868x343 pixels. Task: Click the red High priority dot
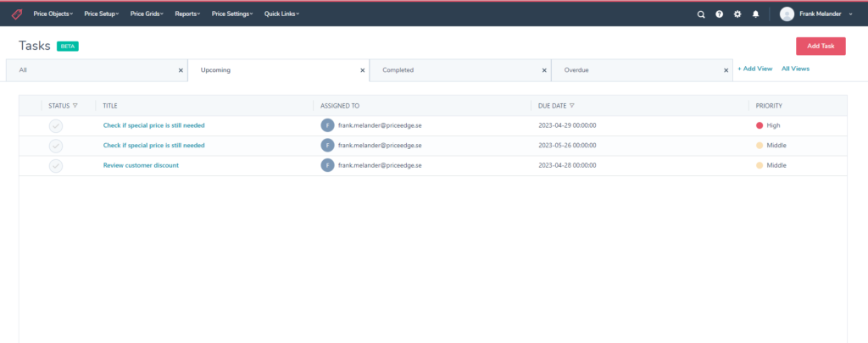click(x=759, y=125)
